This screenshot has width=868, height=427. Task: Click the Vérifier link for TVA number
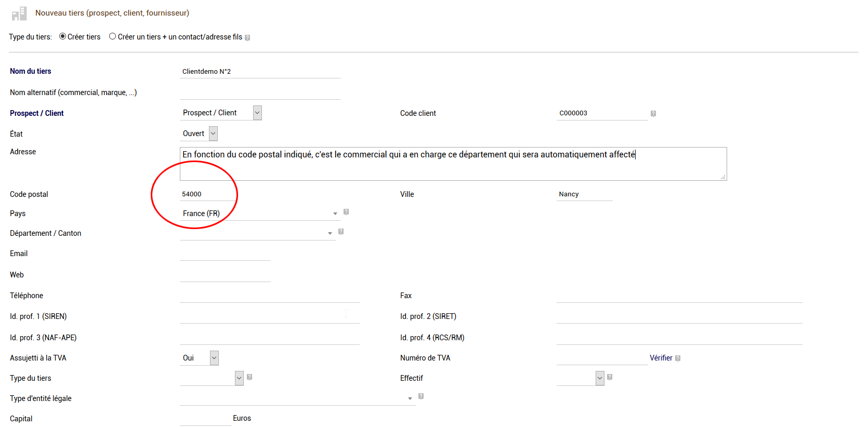(x=661, y=358)
